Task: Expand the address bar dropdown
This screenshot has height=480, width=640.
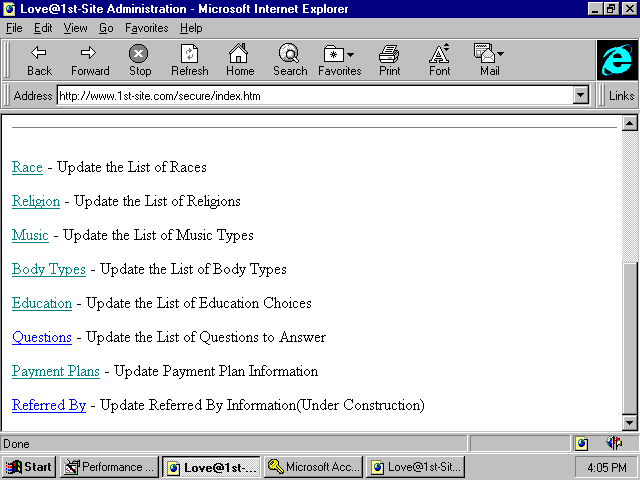Action: (580, 96)
